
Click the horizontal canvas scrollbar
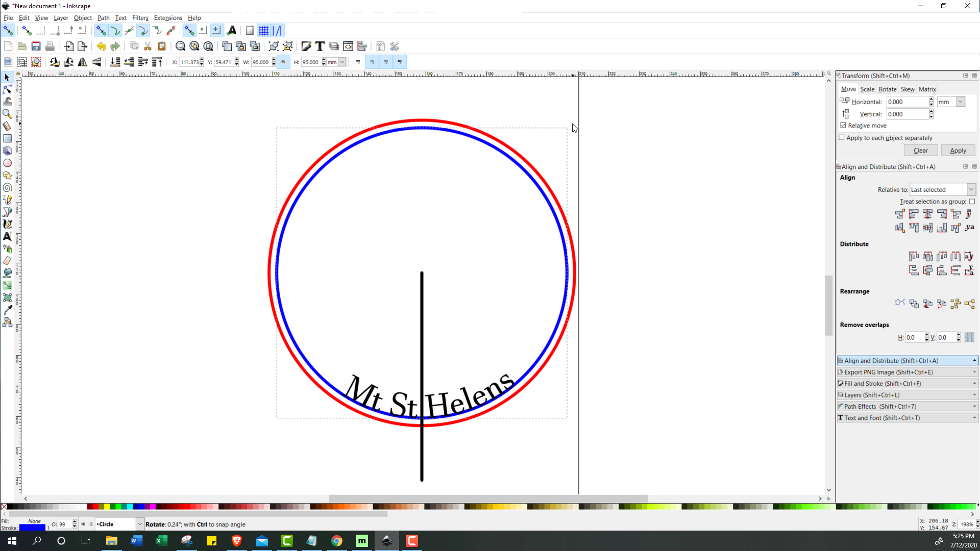[487, 499]
